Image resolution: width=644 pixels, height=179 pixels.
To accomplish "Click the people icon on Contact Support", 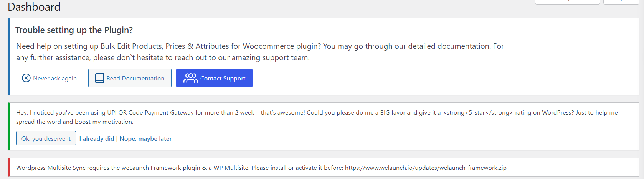I will click(x=190, y=78).
